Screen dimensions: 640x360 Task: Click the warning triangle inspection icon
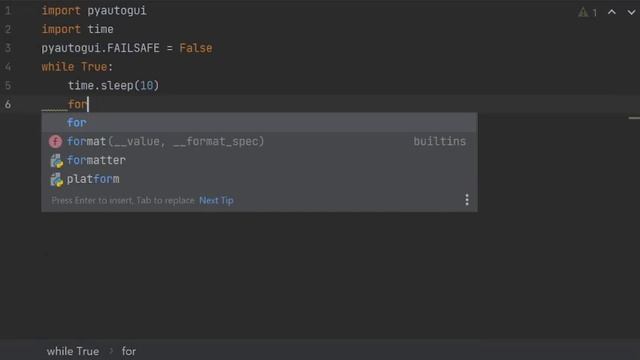coord(583,12)
